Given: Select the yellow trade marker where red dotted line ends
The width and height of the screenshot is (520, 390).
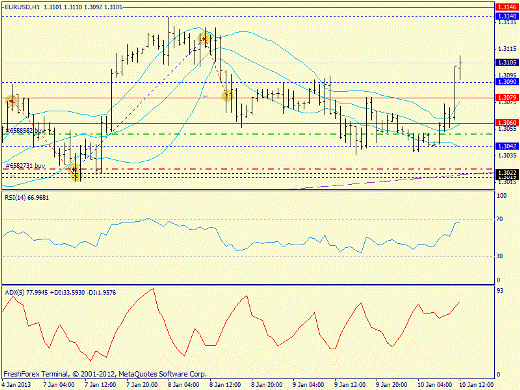Looking at the screenshot, I should [228, 96].
